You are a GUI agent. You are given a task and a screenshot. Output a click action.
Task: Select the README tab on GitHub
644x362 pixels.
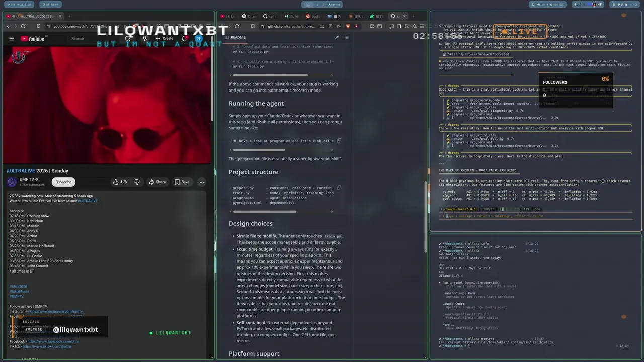(x=235, y=37)
